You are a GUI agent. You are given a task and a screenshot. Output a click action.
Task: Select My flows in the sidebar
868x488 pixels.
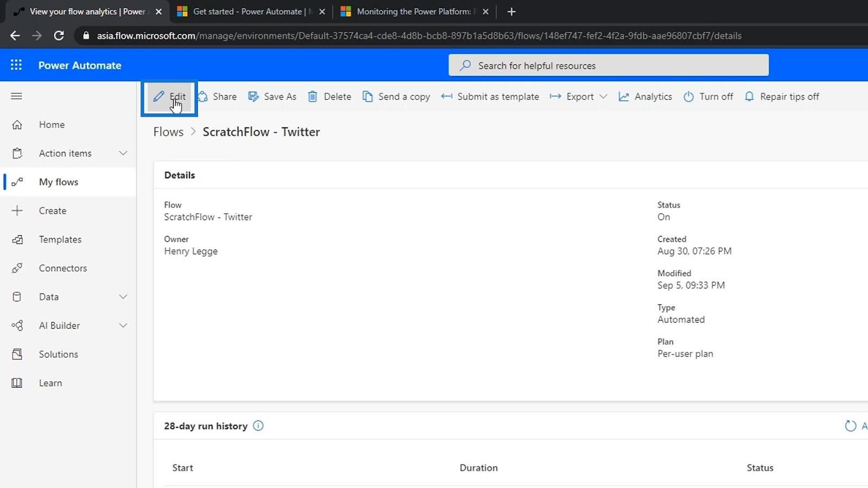pyautogui.click(x=68, y=182)
